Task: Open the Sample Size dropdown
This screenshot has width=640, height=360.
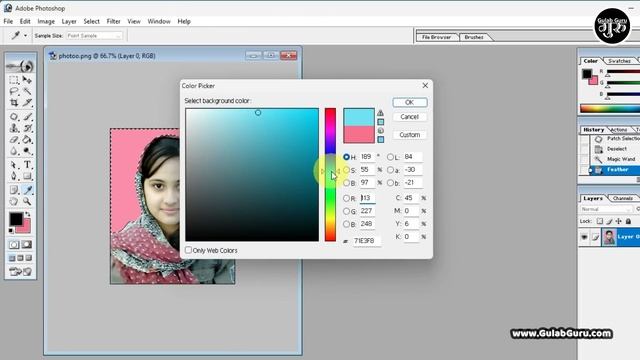Action: coord(94,36)
